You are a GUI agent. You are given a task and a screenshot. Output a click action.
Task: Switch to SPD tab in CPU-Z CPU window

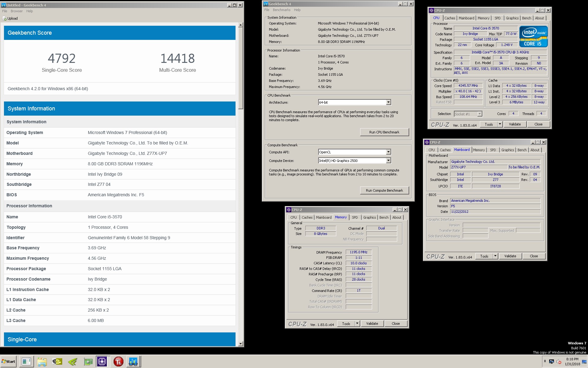coord(498,18)
